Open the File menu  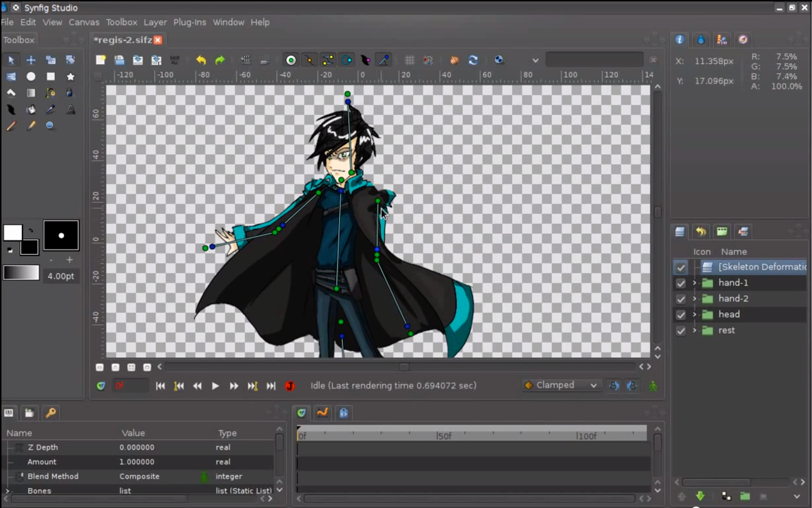(x=7, y=22)
